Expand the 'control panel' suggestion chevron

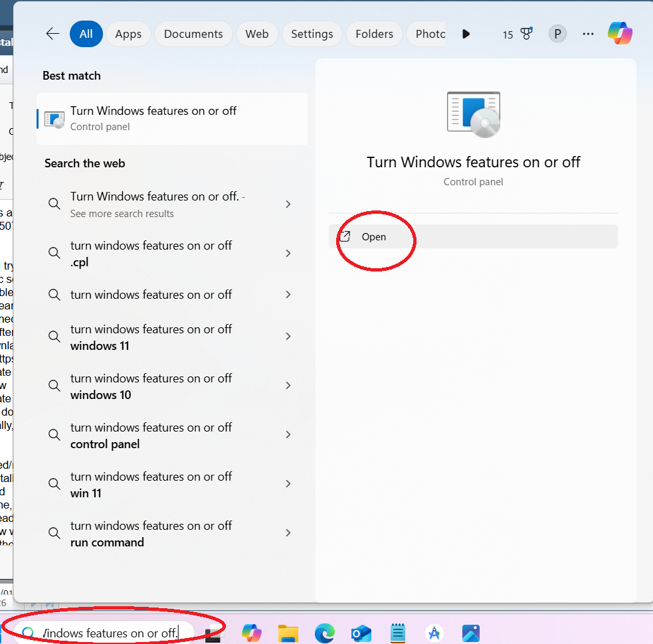[288, 435]
